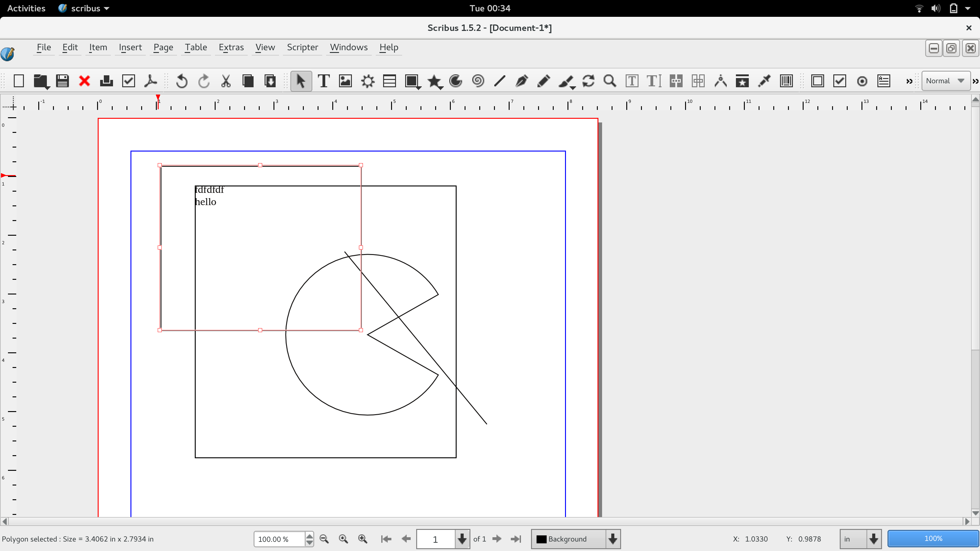This screenshot has height=551, width=980.
Task: Choose the Spiral drawing tool
Action: (478, 81)
